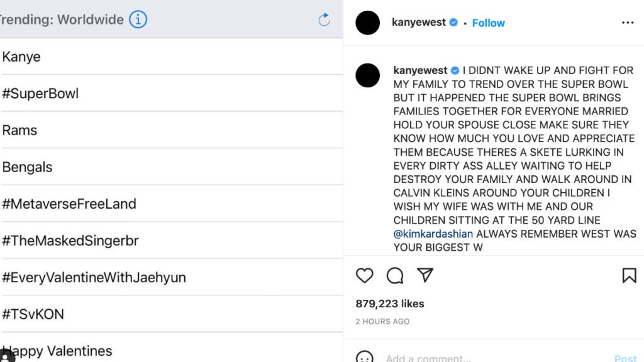The width and height of the screenshot is (644, 362).
Task: Click the Trending: Worldwide info icon
Action: click(x=138, y=19)
